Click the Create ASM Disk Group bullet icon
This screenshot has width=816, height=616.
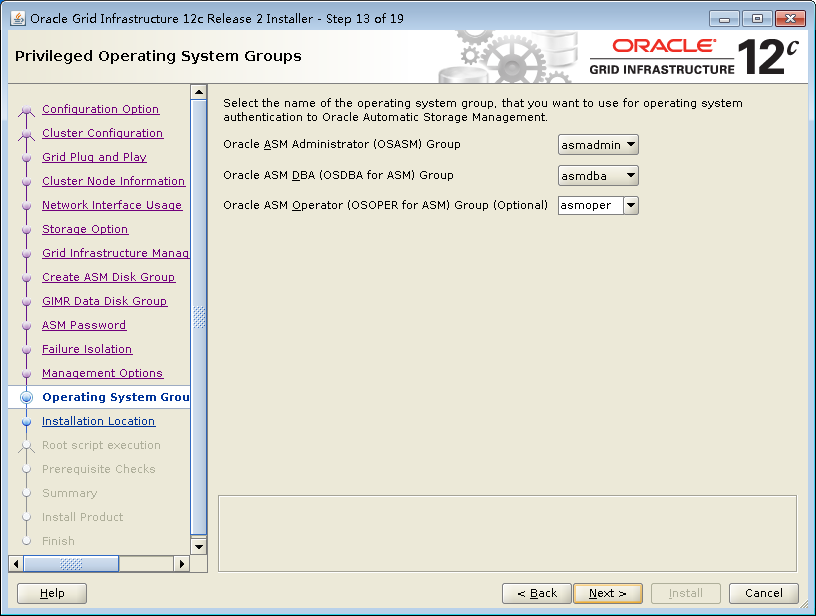tap(27, 277)
